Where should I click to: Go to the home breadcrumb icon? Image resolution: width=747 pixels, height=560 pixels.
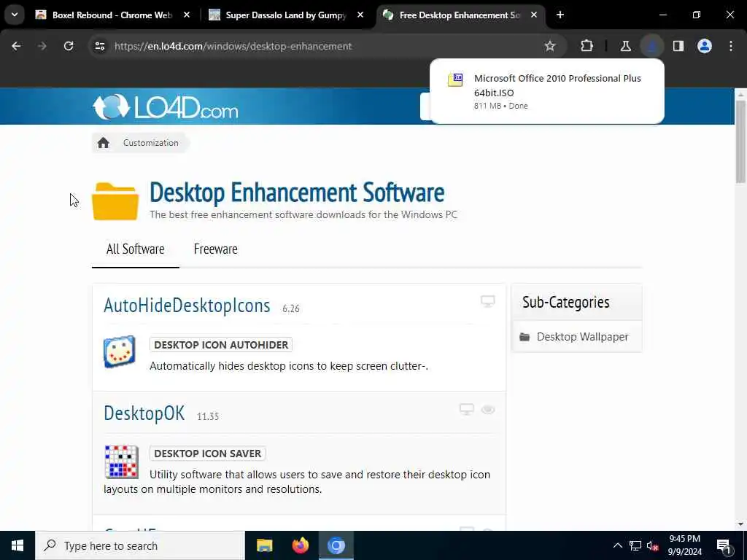104,143
